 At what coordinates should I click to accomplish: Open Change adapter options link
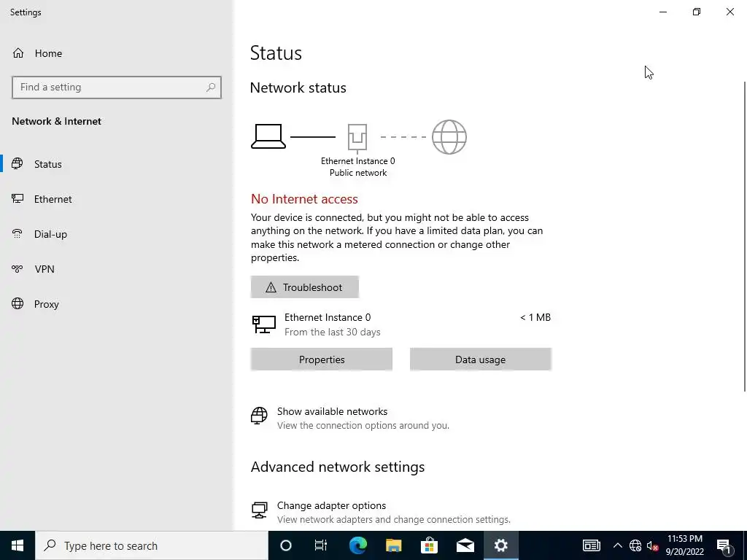[332, 505]
